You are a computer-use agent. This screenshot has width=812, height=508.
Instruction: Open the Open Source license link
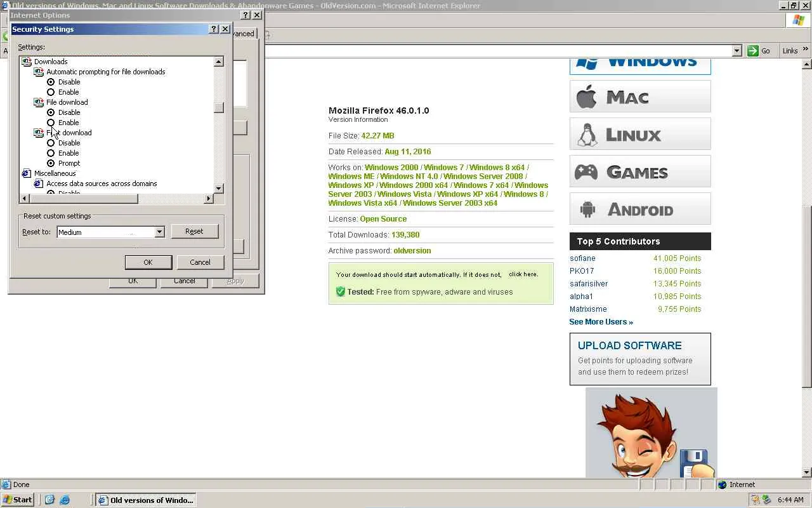(383, 218)
